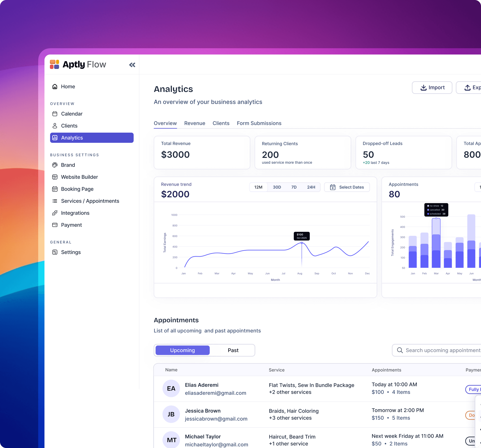Open the Select Dates picker
The height and width of the screenshot is (448, 481).
coord(347,187)
